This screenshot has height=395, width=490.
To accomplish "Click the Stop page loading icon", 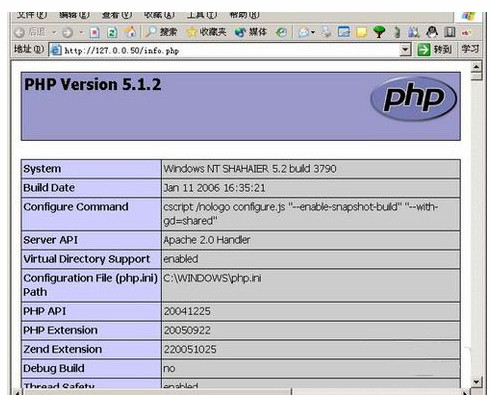I will 95,32.
